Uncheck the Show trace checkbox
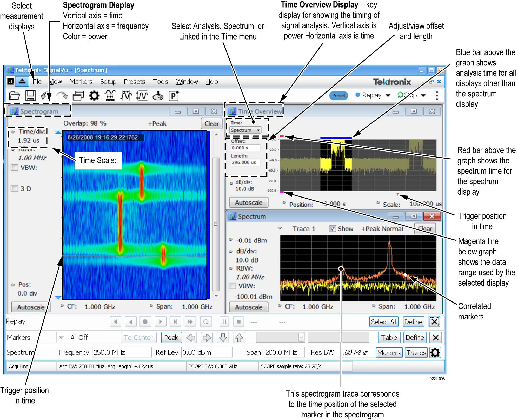The image size is (518, 420). 332,228
